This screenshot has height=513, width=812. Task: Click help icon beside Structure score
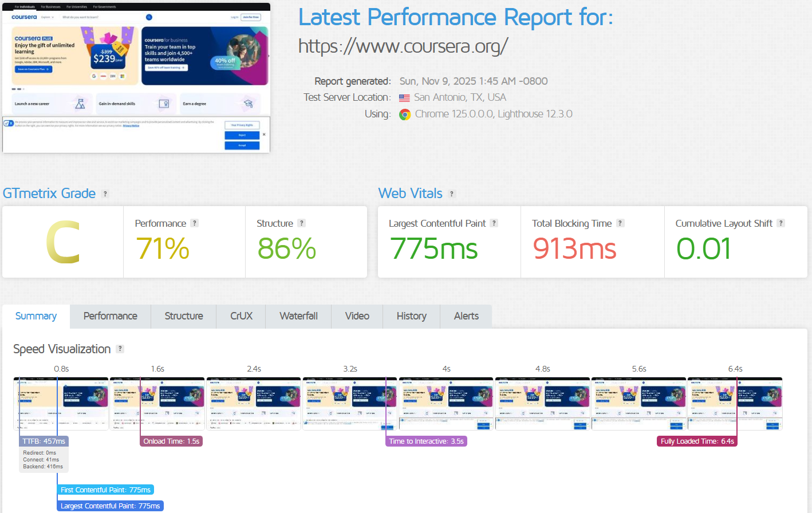pyautogui.click(x=302, y=223)
